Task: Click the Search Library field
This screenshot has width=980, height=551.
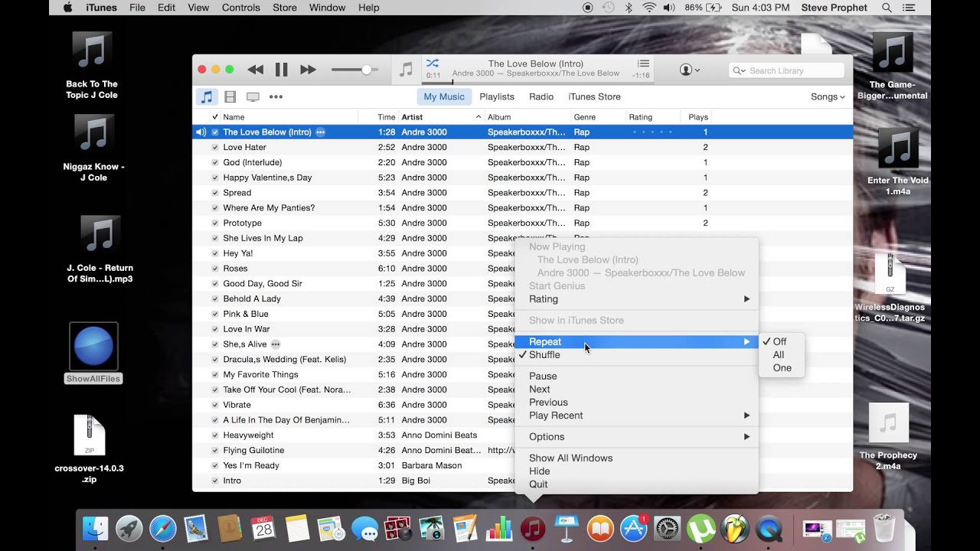Action: point(786,70)
